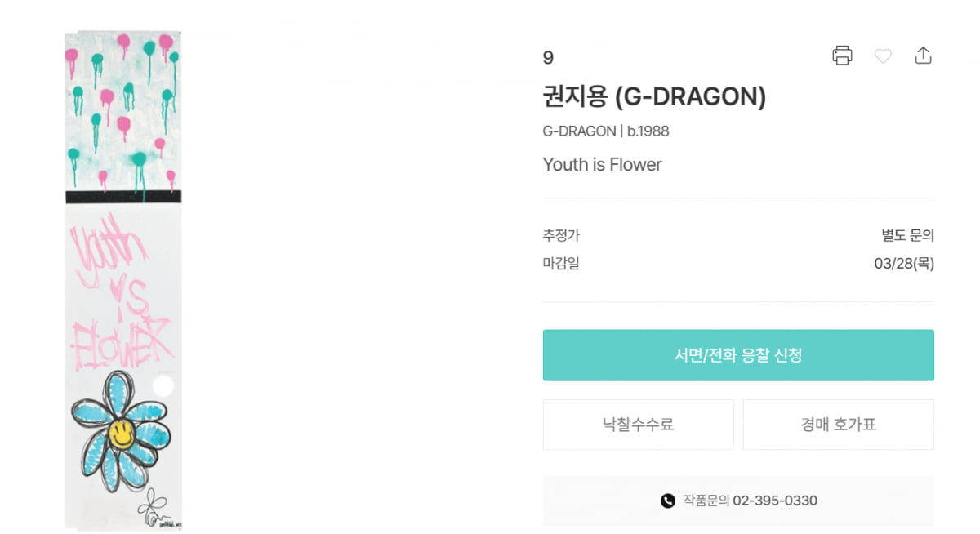The image size is (980, 534).
Task: Click the 03/28(목) deadline date
Action: pyautogui.click(x=903, y=264)
